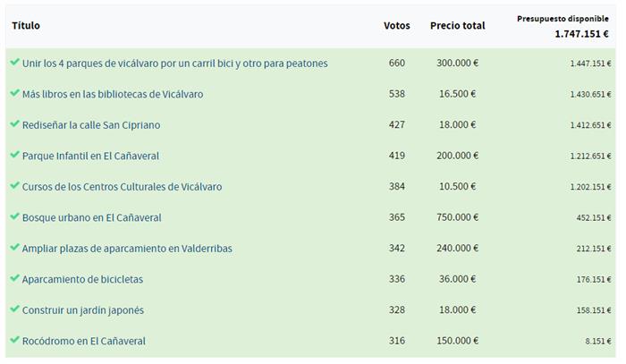Screen dimensions: 626x364
Task: Click the Precio total column header
Action: coord(457,26)
